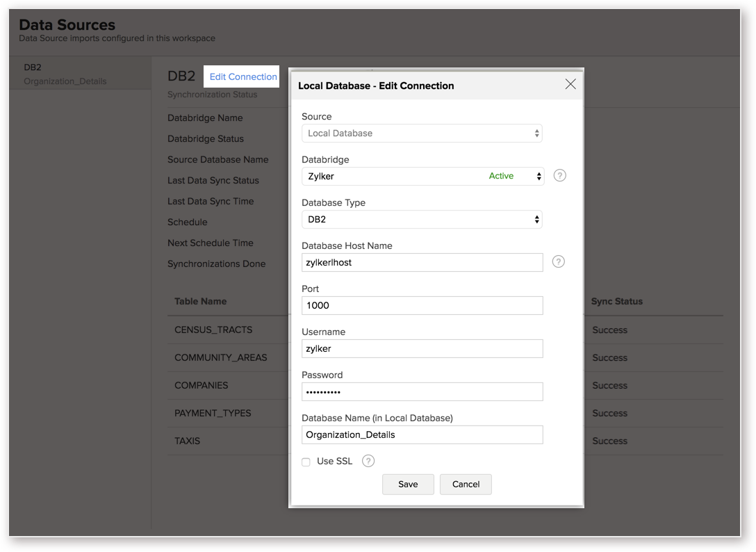Cancel the connection edit
This screenshot has width=756, height=552.
[466, 485]
